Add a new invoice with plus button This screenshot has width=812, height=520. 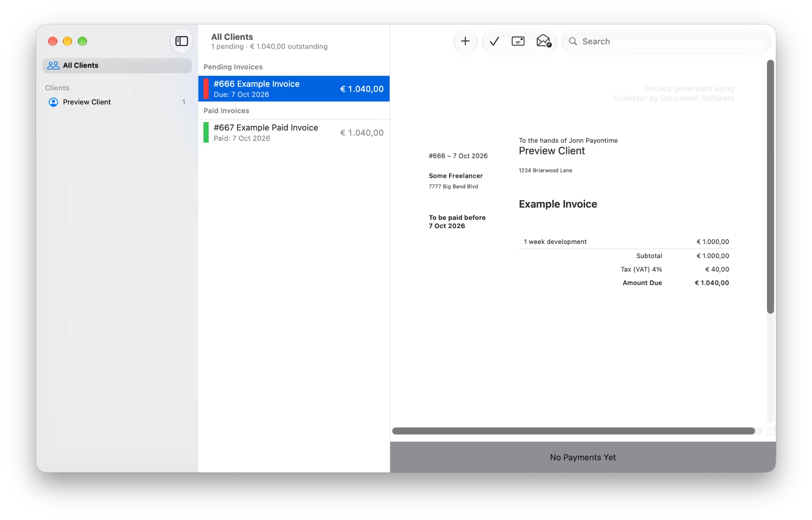coord(465,41)
